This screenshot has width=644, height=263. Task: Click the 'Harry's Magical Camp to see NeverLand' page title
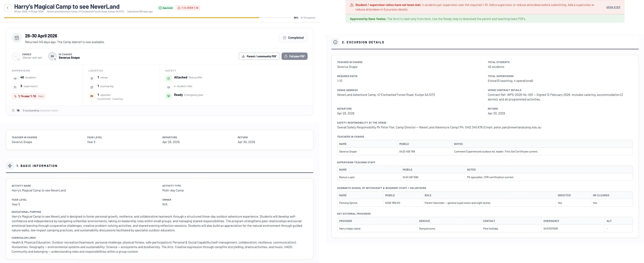pos(67,6)
